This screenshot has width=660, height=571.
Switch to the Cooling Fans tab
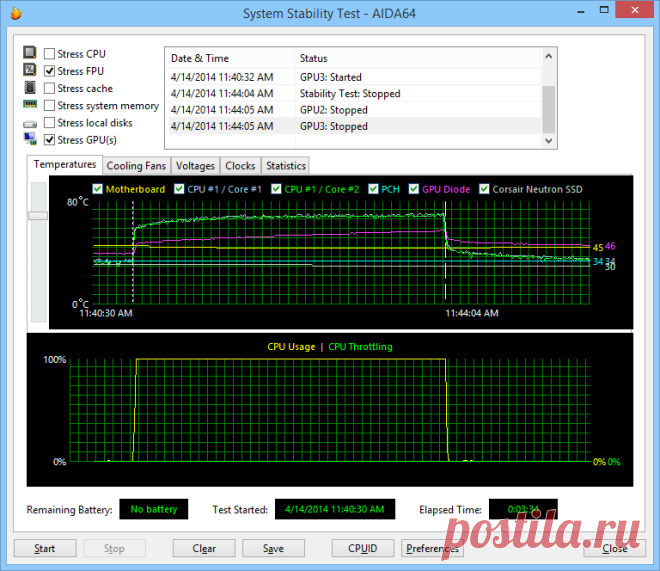tap(136, 166)
